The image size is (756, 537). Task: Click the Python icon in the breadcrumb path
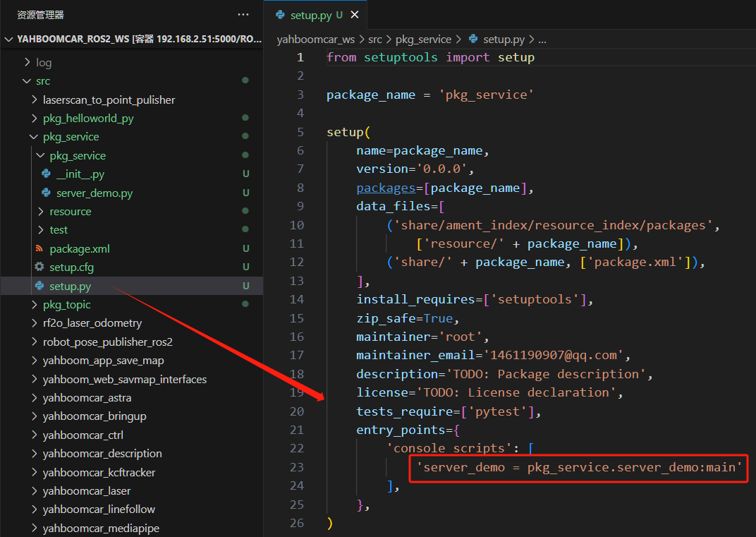point(473,40)
